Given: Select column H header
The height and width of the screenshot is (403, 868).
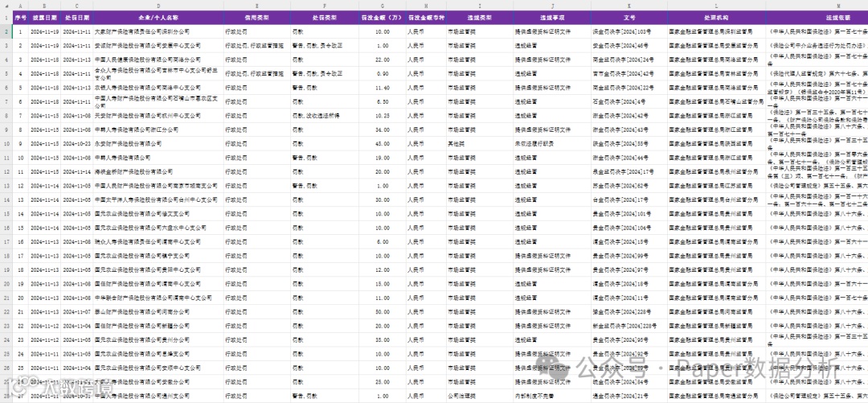Looking at the screenshot, I should (x=426, y=6).
